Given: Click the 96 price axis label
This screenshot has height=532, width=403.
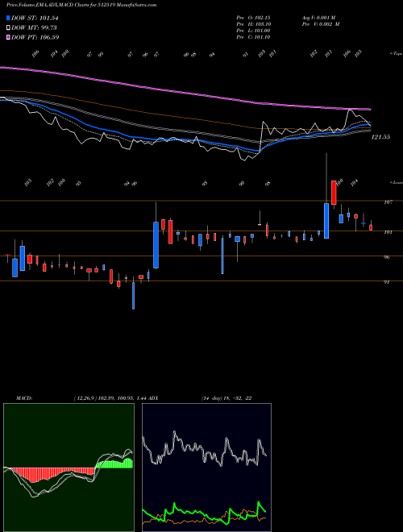Looking at the screenshot, I should tap(386, 257).
